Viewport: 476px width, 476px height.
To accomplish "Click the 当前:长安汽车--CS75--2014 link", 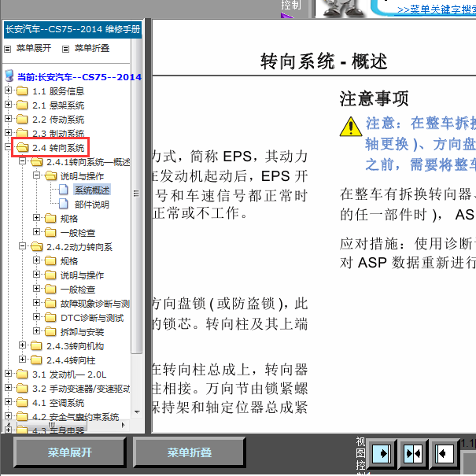I will tap(79, 77).
